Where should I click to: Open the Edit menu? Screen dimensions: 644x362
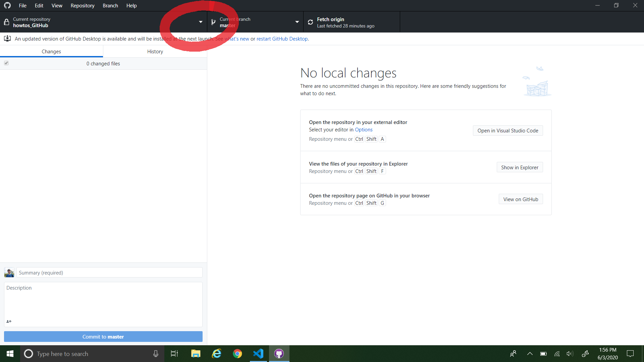click(39, 5)
